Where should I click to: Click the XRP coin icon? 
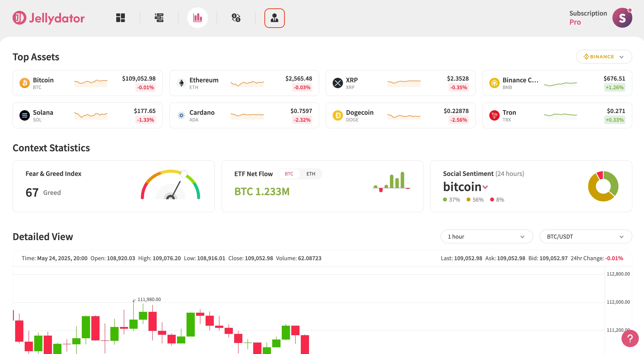point(338,83)
